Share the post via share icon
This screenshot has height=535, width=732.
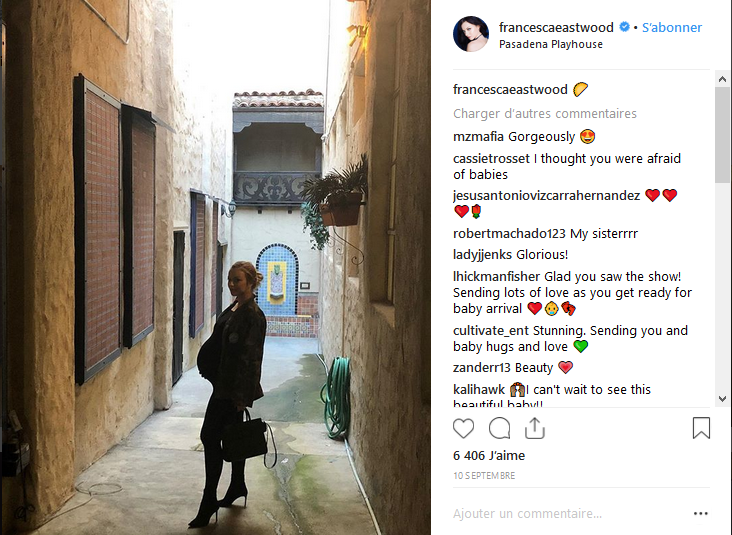[x=535, y=428]
